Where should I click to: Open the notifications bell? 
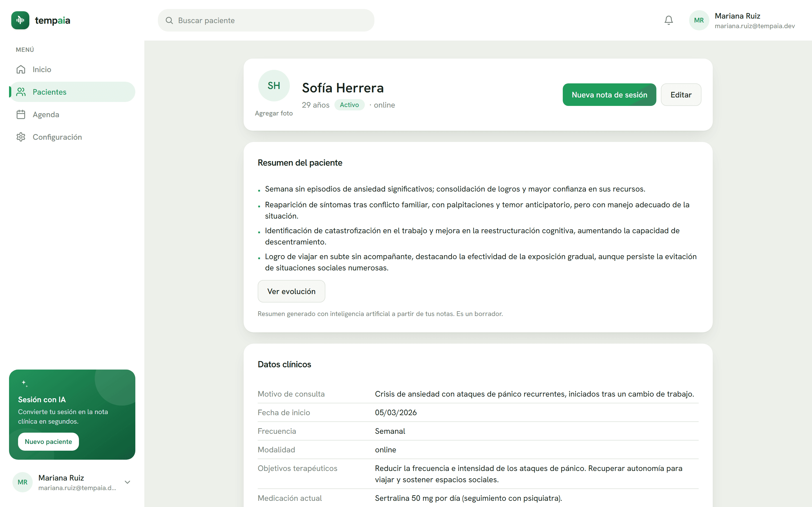pos(668,20)
